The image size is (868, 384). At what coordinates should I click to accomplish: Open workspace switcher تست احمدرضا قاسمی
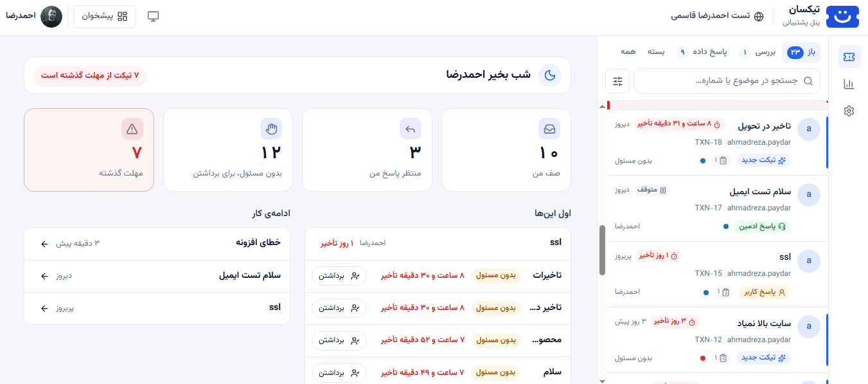(x=718, y=16)
